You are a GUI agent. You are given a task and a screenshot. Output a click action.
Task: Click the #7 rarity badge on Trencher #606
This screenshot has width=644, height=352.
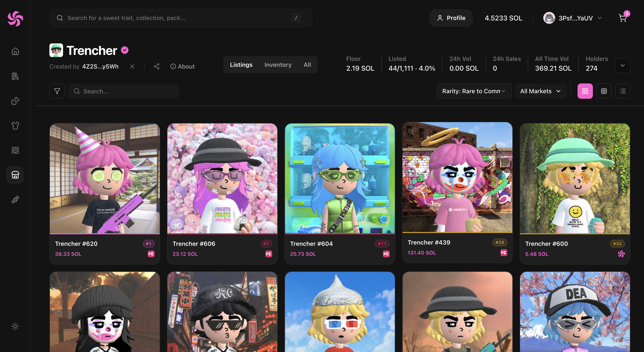coord(266,244)
